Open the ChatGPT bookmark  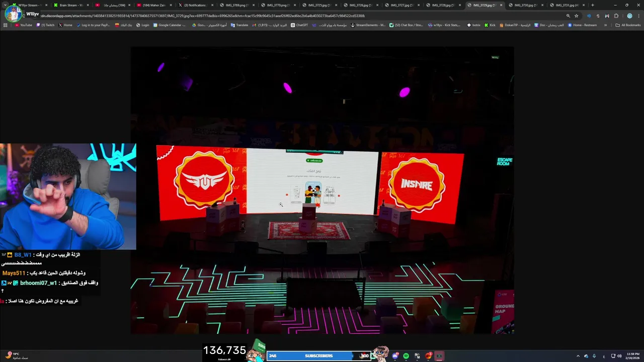pyautogui.click(x=299, y=25)
